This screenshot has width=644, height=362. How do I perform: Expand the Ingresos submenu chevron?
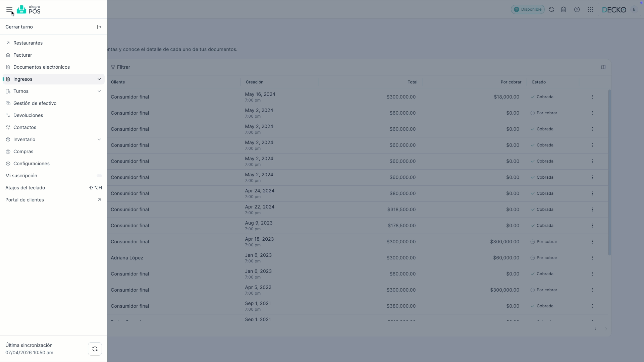coord(99,79)
